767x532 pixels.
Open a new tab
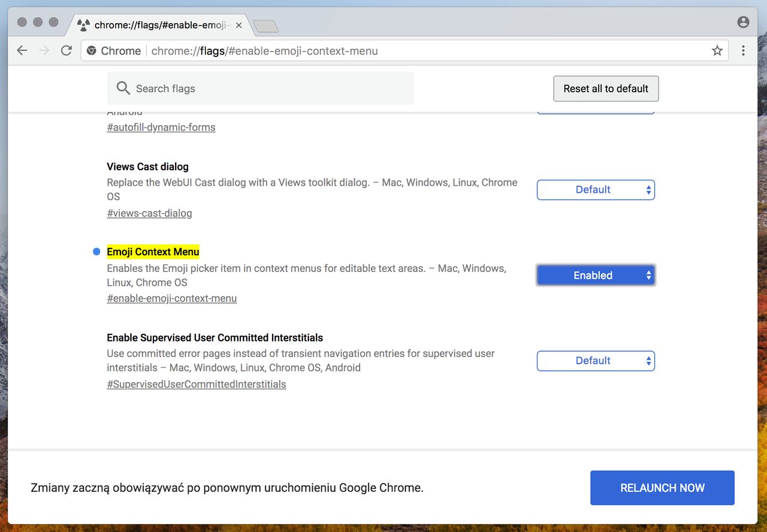click(x=265, y=26)
